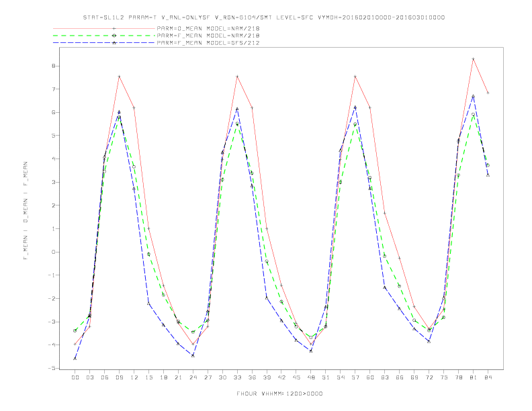Click y-axis tick label 6
The image size is (532, 411).
tap(53, 112)
